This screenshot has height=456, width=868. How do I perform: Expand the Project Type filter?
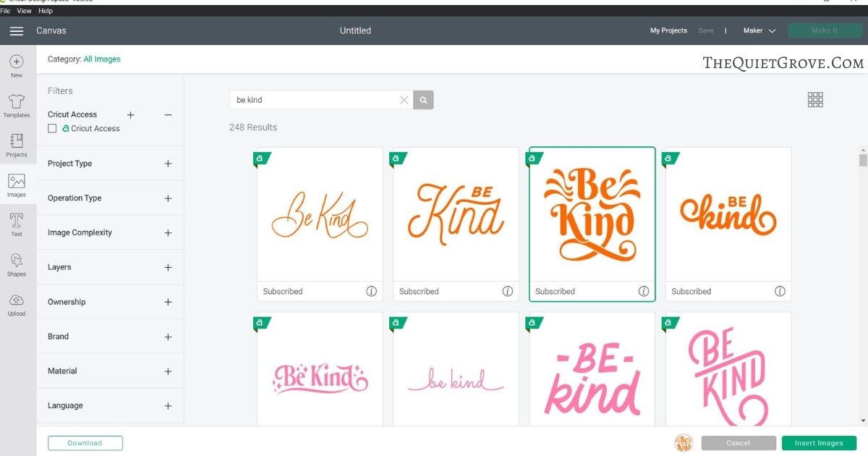coord(168,164)
